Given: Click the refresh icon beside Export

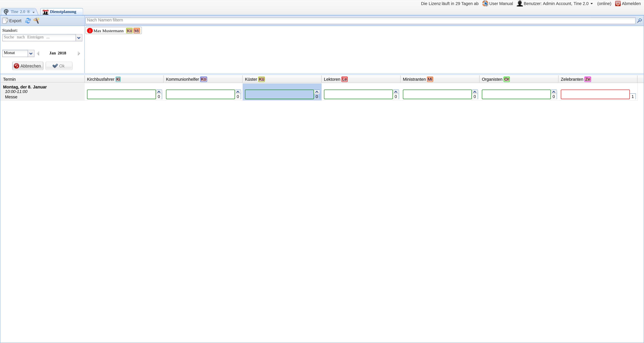Looking at the screenshot, I should point(28,21).
